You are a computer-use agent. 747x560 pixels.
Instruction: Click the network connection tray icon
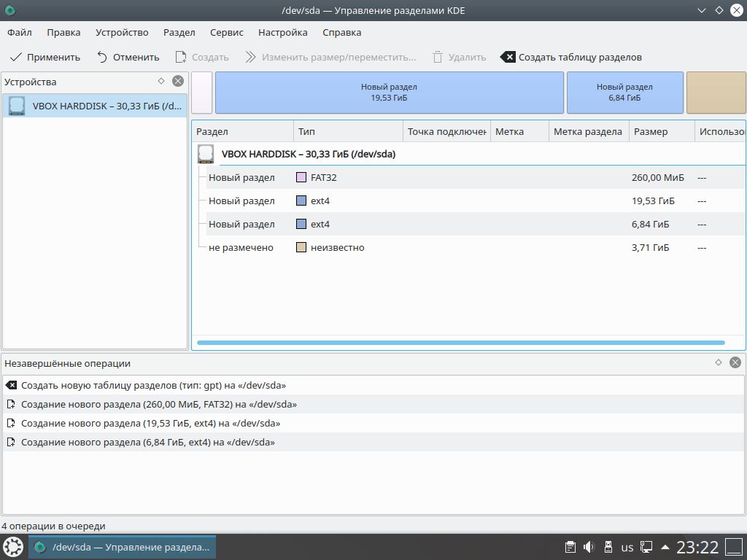[x=646, y=547]
